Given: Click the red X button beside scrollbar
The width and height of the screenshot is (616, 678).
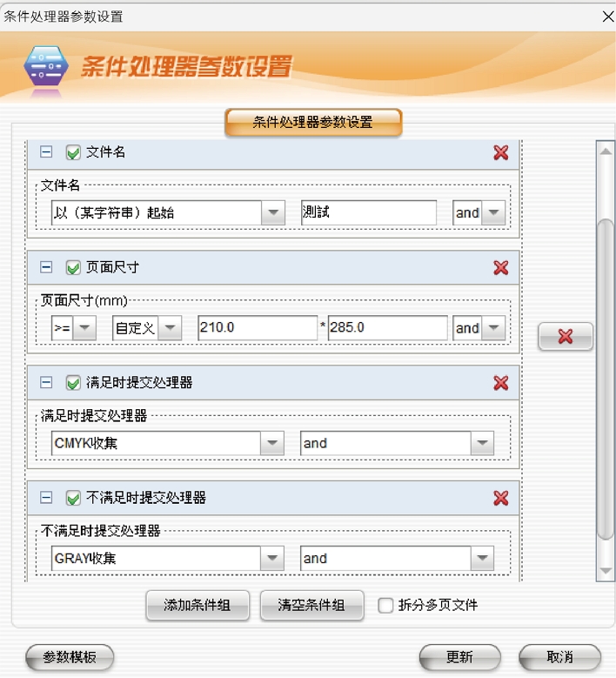Looking at the screenshot, I should (566, 337).
